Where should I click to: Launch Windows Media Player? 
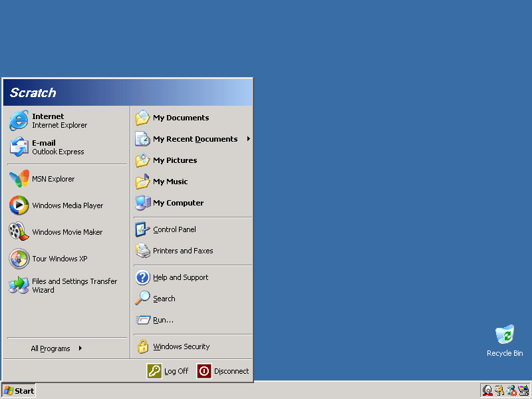[x=66, y=205]
